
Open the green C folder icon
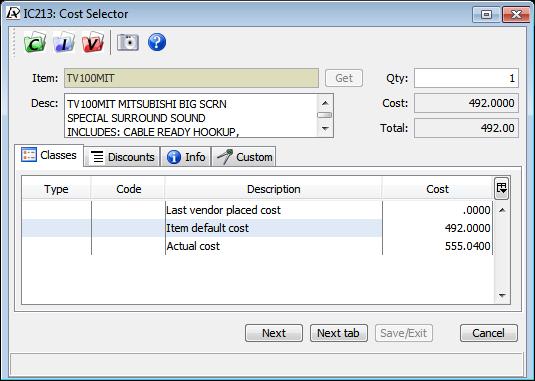pos(35,42)
